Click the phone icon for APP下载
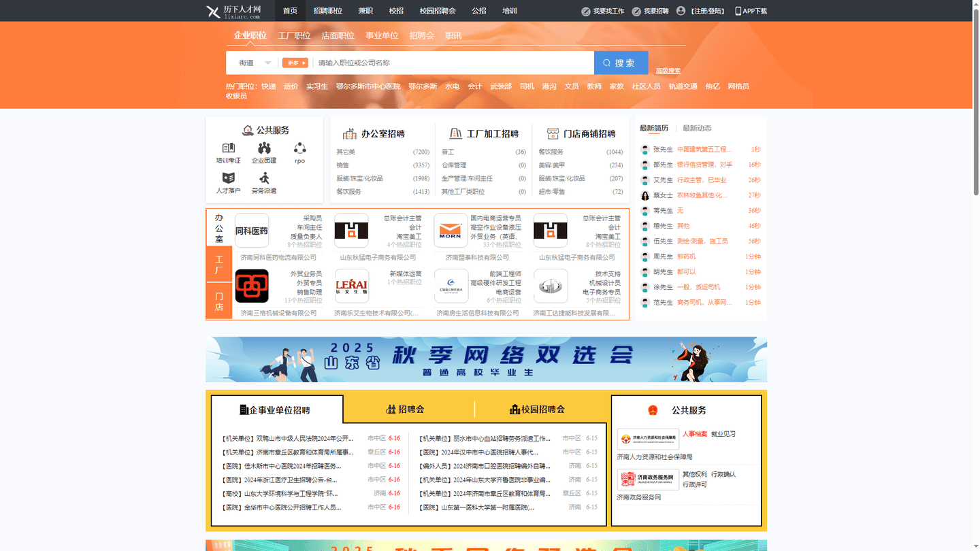 [x=738, y=11]
